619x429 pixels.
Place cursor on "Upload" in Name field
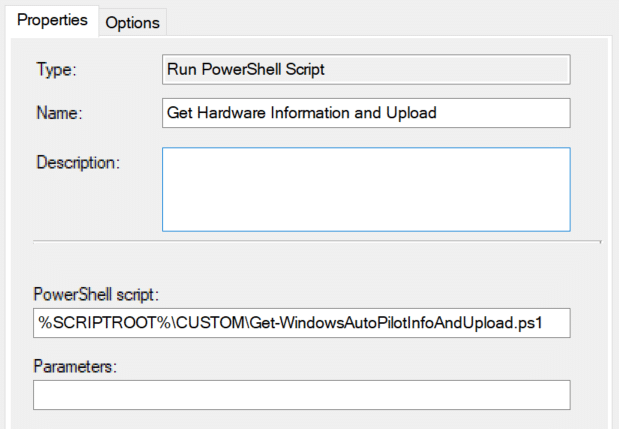[411, 113]
